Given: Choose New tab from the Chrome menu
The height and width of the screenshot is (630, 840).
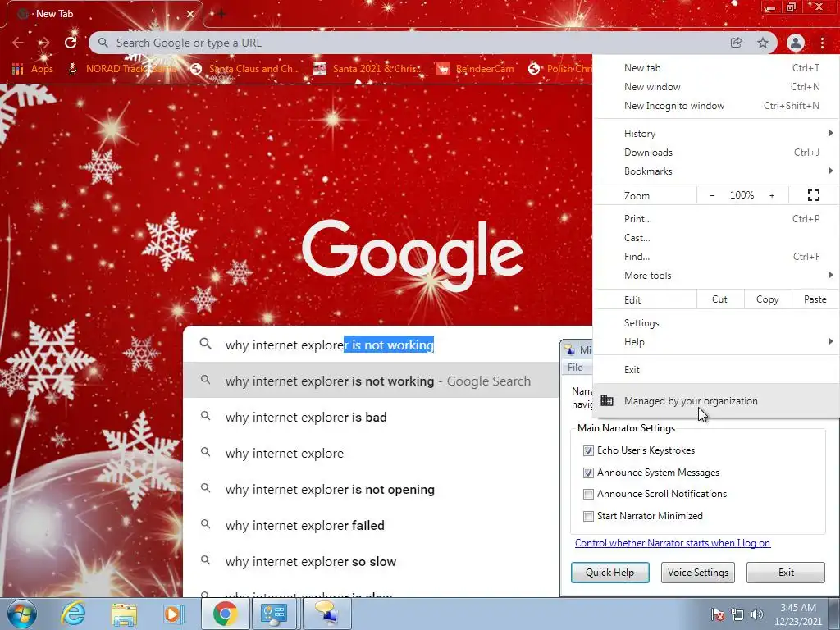Looking at the screenshot, I should [x=716, y=68].
